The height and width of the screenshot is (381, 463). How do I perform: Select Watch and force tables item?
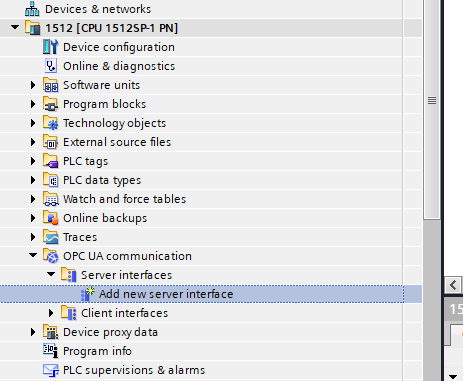point(124,199)
